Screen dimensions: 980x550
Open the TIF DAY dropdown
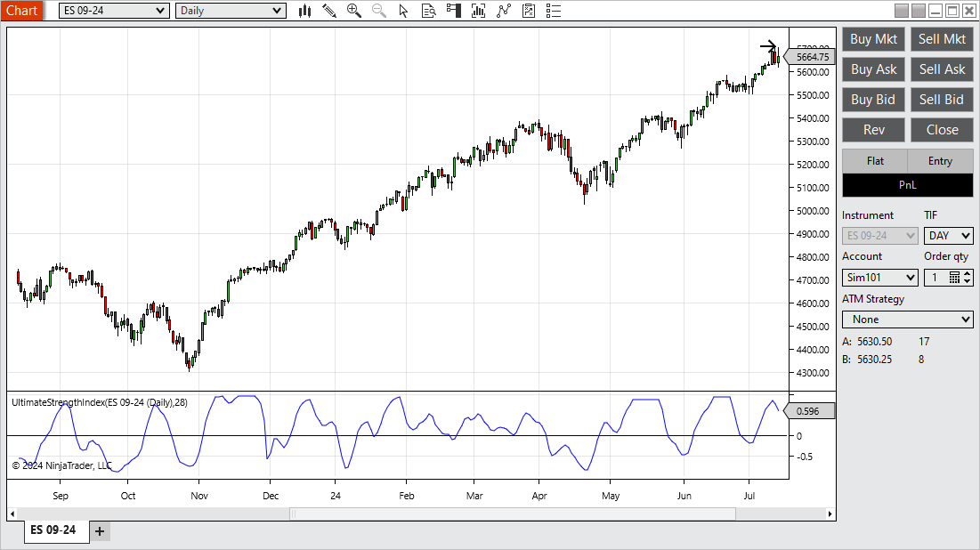point(948,236)
